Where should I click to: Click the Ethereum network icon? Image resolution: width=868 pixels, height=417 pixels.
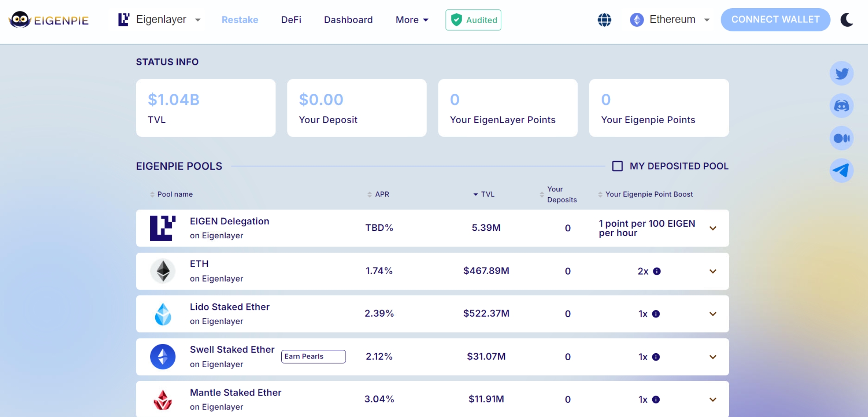(637, 19)
